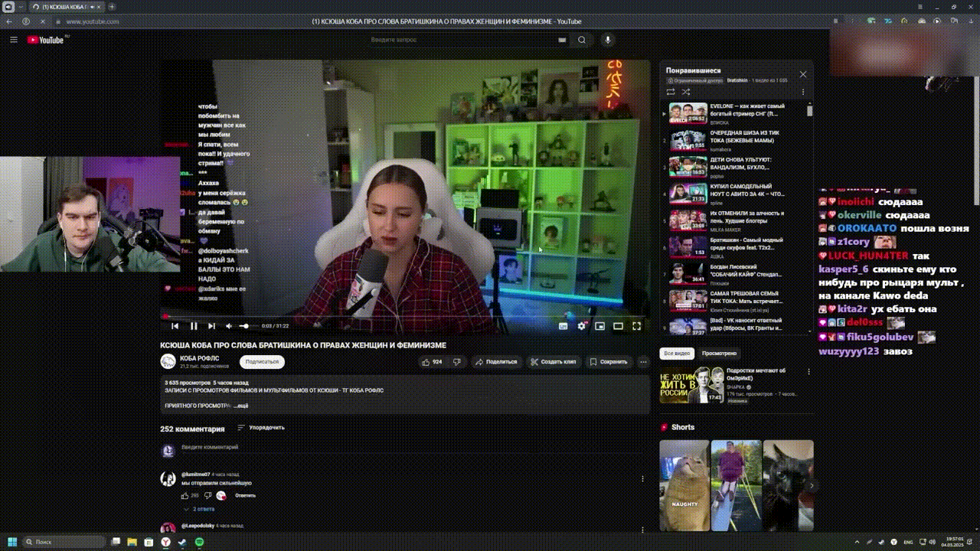The image size is (980, 551).
Task: Skip to the previous video
Action: click(x=175, y=326)
